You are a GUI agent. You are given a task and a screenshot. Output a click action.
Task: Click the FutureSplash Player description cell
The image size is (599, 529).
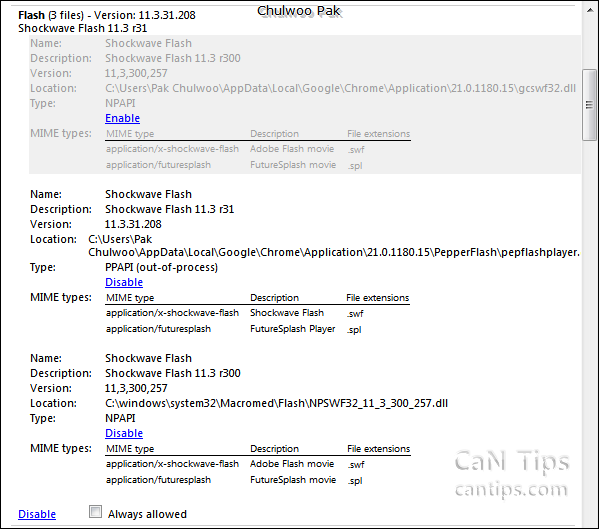tap(293, 329)
